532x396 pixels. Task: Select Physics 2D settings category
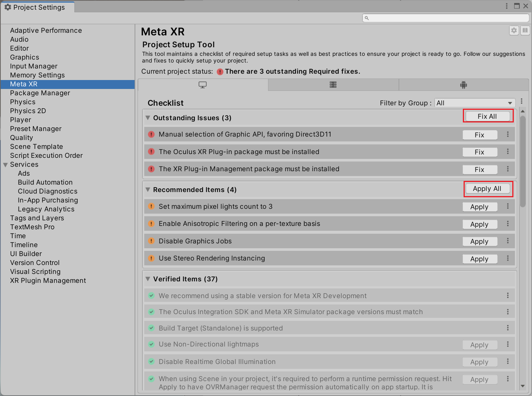(28, 111)
